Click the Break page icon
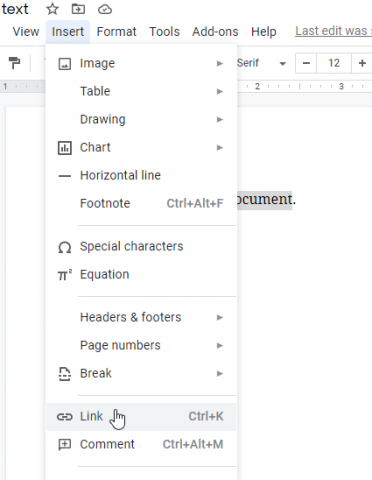 click(x=65, y=374)
